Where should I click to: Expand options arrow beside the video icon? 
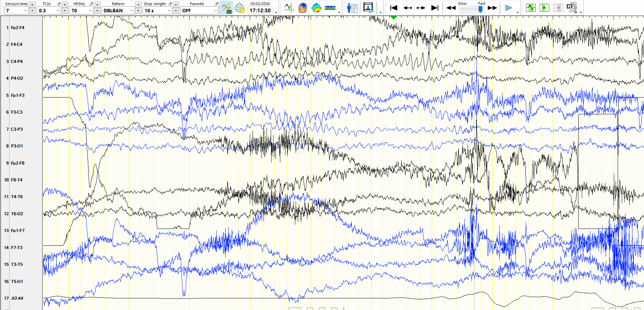coord(380,12)
